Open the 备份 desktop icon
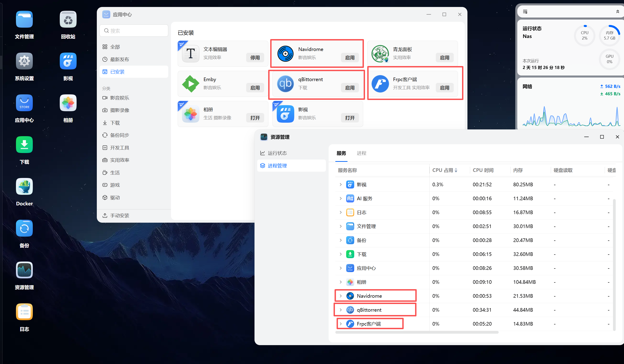The width and height of the screenshot is (624, 364). [24, 228]
